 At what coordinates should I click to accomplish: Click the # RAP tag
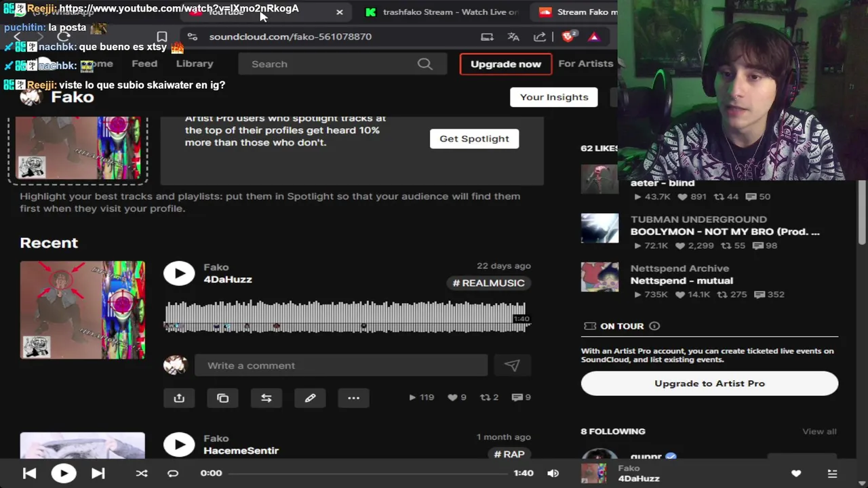coord(509,454)
